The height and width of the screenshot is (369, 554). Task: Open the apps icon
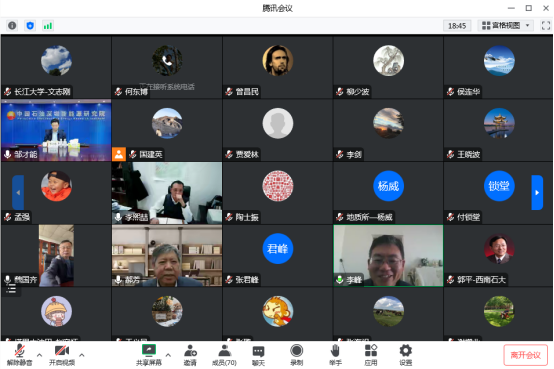[371, 355]
